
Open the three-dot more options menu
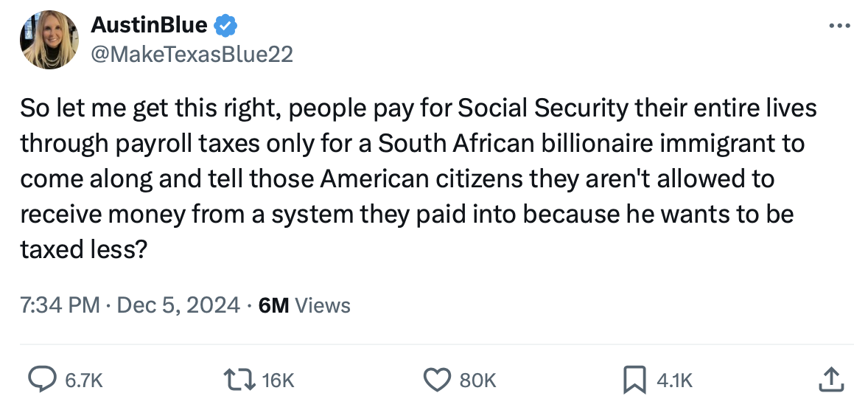[x=839, y=27]
